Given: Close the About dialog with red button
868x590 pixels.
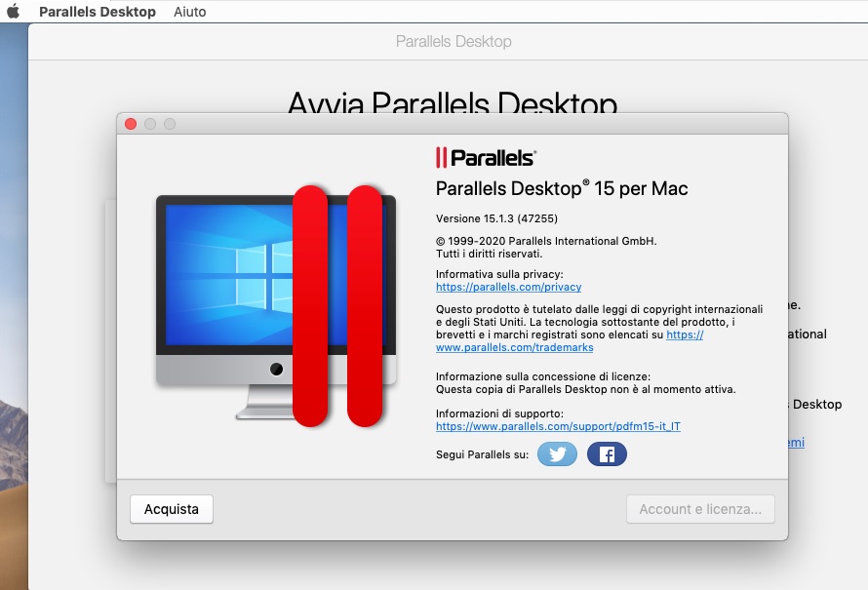Looking at the screenshot, I should (x=131, y=124).
